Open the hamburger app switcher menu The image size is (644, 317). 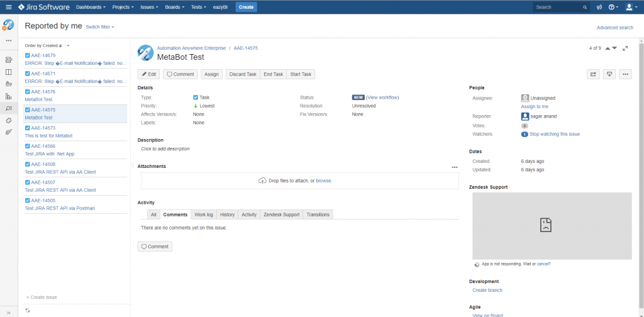(x=8, y=7)
